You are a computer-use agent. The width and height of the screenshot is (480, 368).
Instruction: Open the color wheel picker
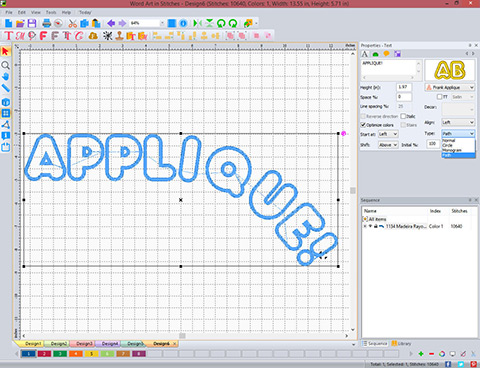pyautogui.click(x=442, y=354)
